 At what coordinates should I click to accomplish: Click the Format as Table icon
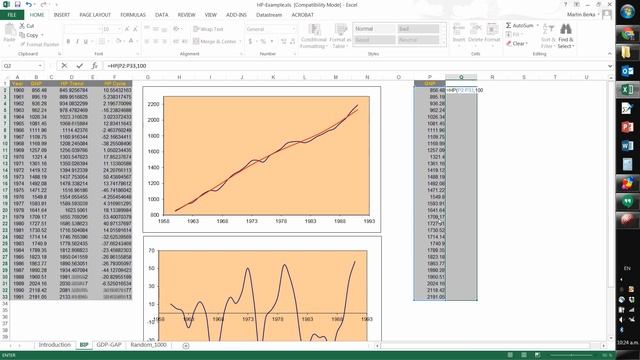[340, 29]
